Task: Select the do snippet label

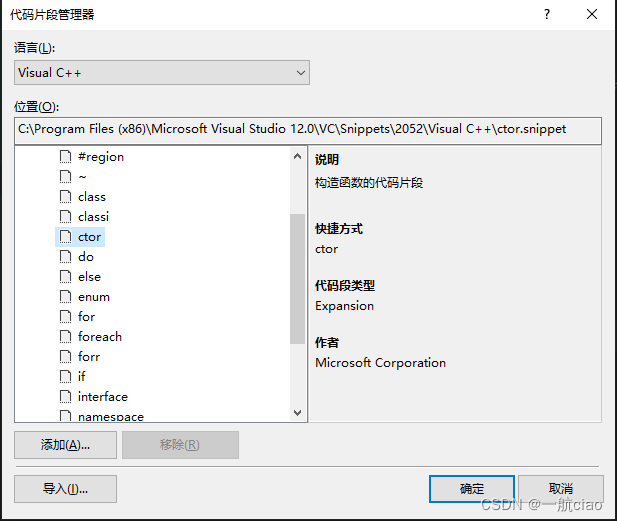Action: [x=86, y=257]
